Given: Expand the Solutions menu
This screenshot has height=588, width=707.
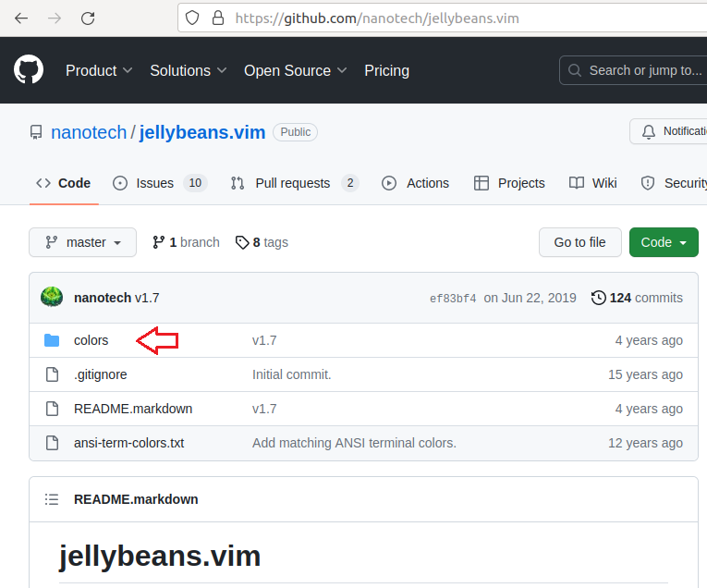Looking at the screenshot, I should coord(188,71).
